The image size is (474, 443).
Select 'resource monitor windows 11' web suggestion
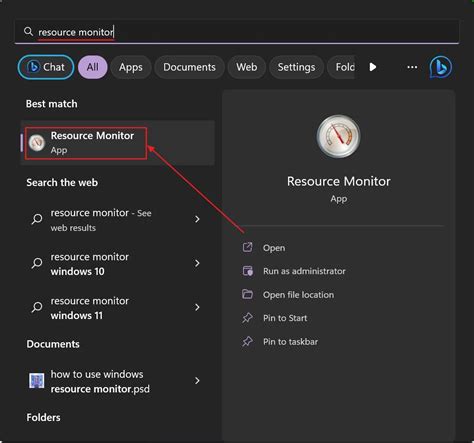point(118,308)
